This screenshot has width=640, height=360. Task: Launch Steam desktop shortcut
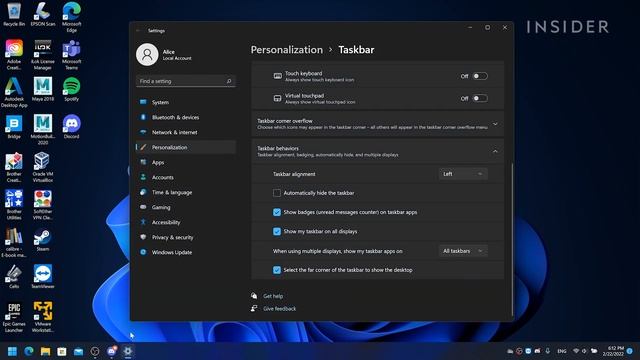42,239
